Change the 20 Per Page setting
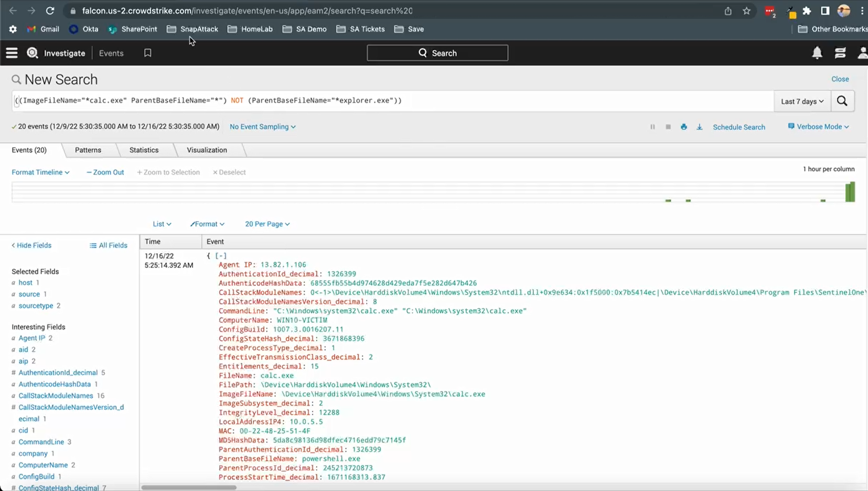 click(x=267, y=224)
